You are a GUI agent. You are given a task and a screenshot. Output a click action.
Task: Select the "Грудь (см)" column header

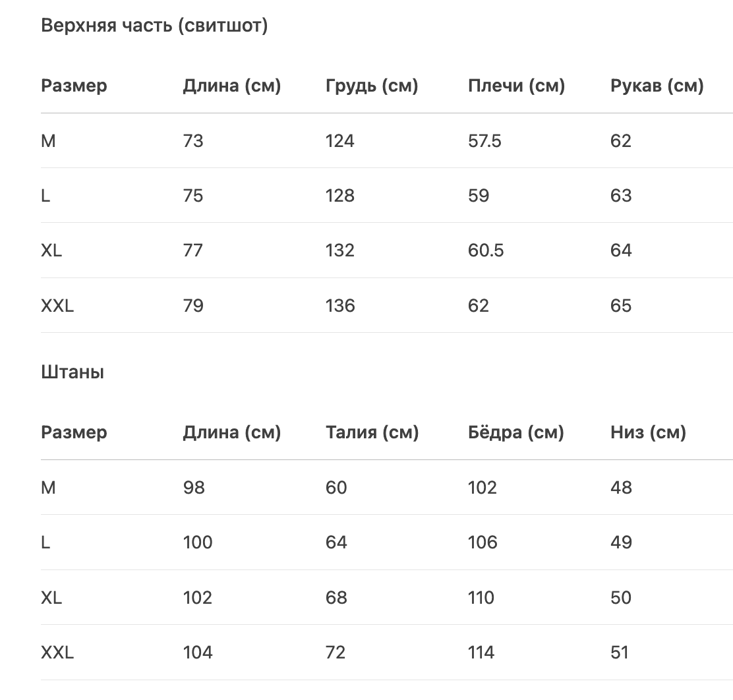click(372, 86)
